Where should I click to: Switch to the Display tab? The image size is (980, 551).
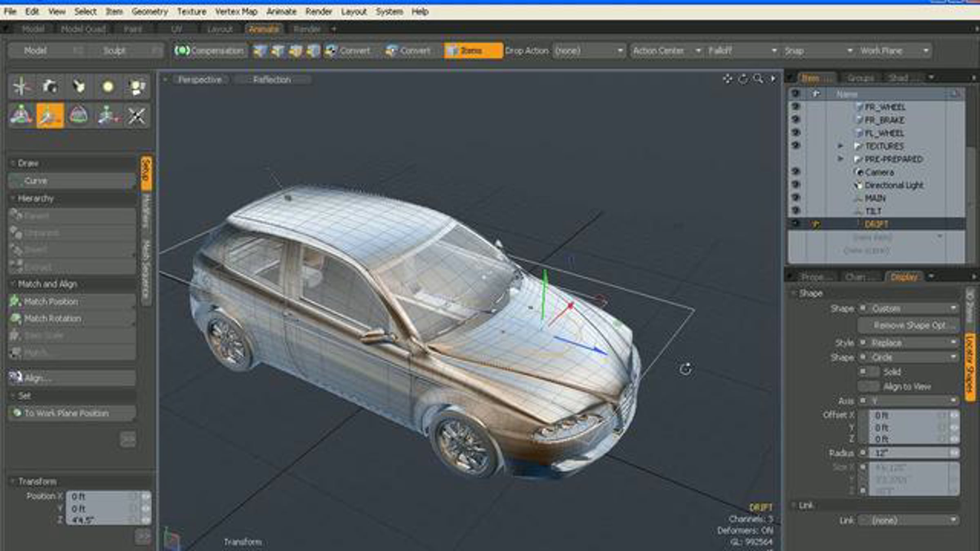pyautogui.click(x=904, y=277)
